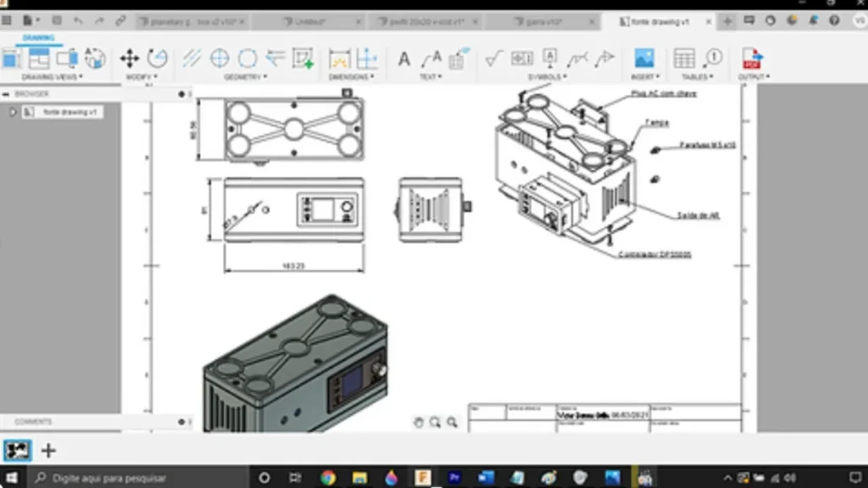Select the Dimension tool icon

coord(339,58)
